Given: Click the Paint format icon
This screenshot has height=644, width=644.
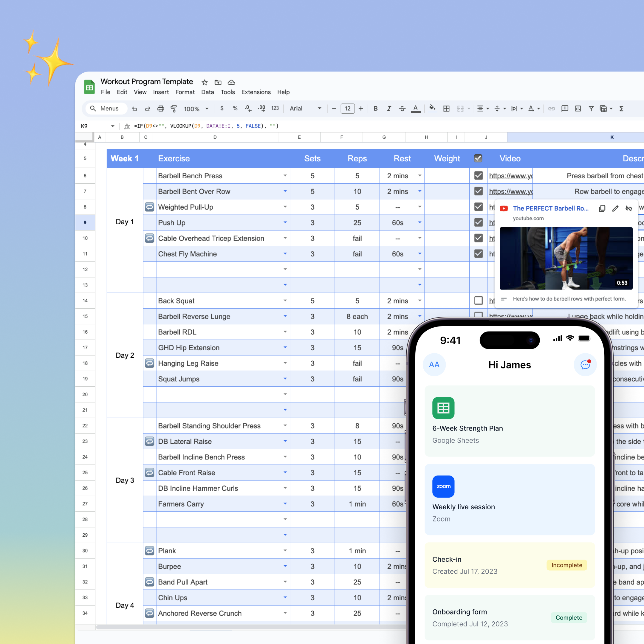Looking at the screenshot, I should (x=174, y=109).
